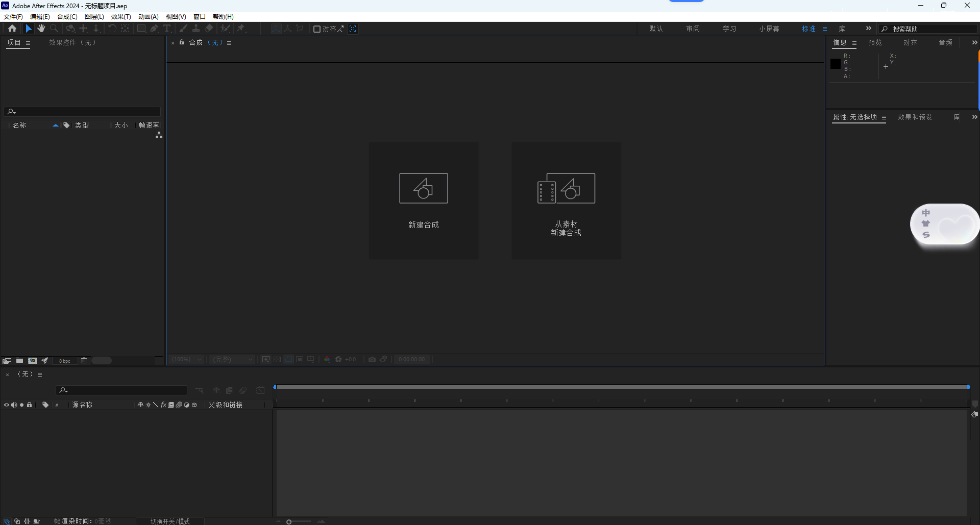The height and width of the screenshot is (525, 980).
Task: Click the New Composition icon in Project panel
Action: click(32, 361)
